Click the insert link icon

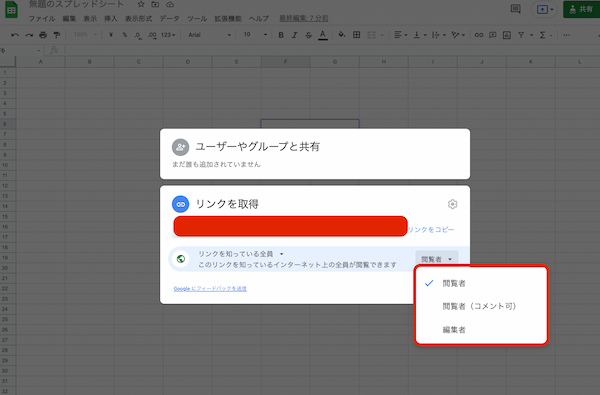click(479, 35)
